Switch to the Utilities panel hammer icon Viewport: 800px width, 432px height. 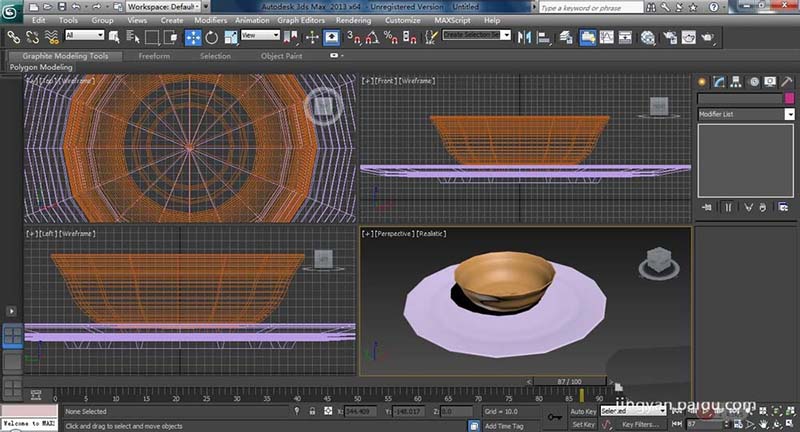click(x=786, y=81)
